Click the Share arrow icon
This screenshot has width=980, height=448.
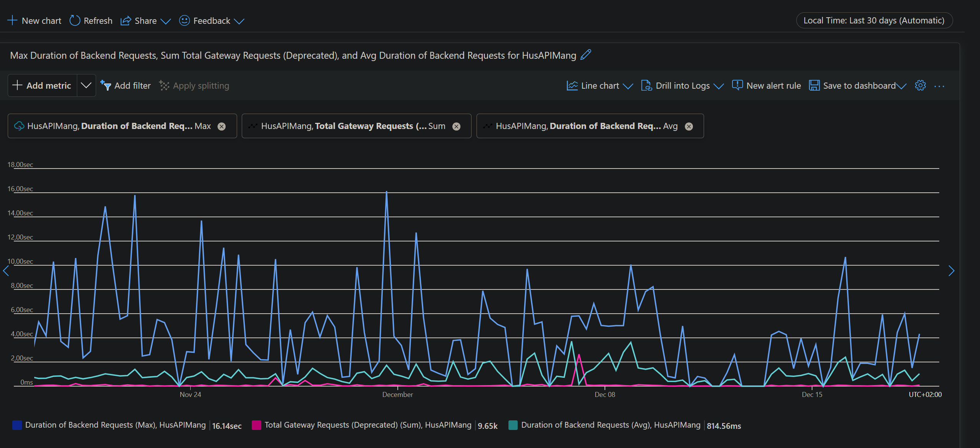[126, 21]
